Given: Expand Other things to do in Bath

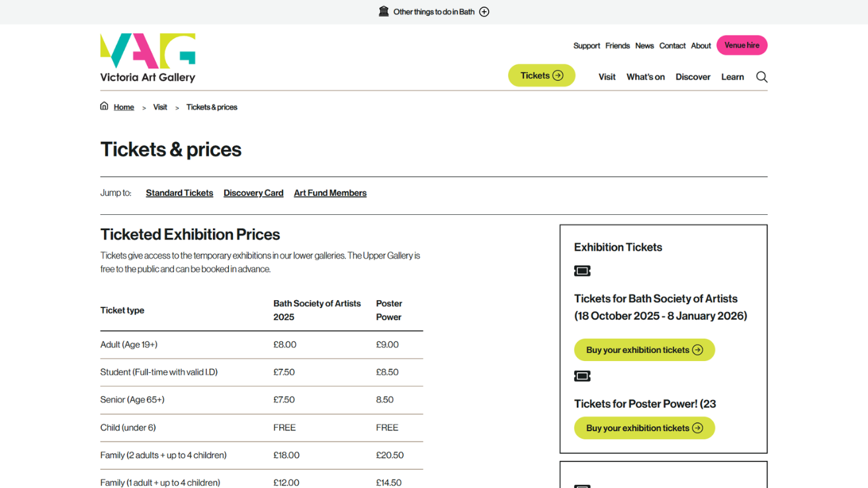Looking at the screenshot, I should 484,11.
